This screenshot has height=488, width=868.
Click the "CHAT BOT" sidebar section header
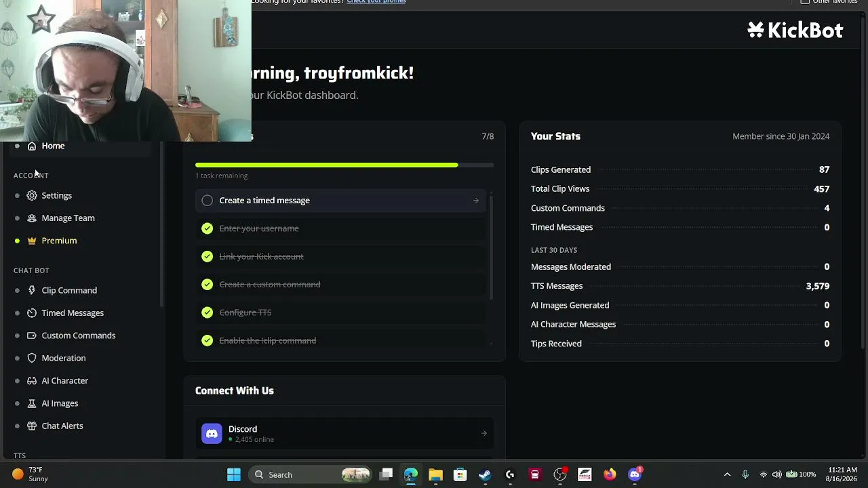(x=31, y=270)
